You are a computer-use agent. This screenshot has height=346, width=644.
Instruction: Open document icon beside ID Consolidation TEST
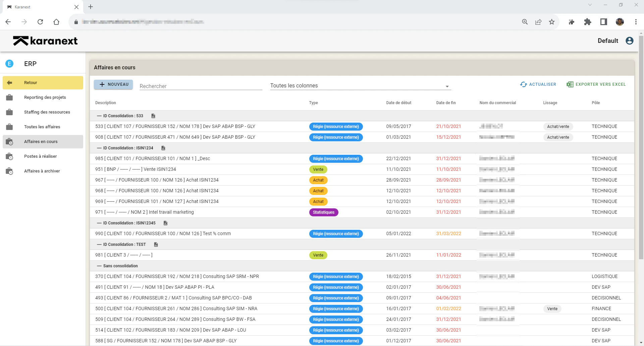point(156,245)
